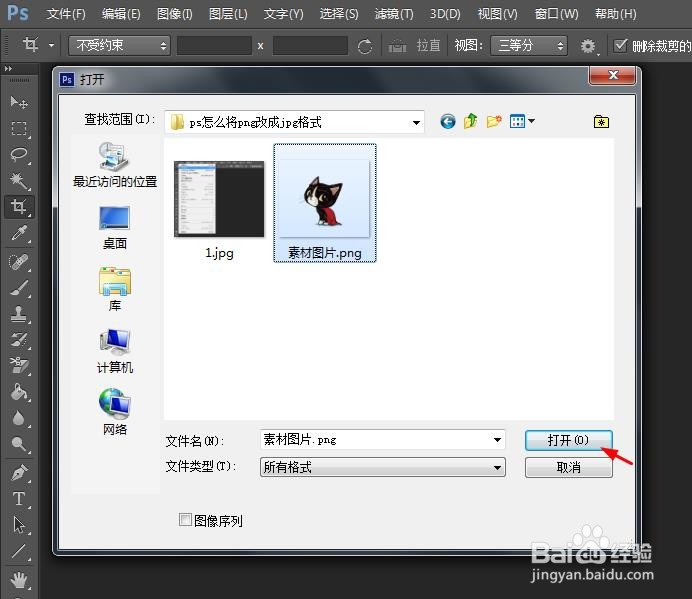Go to 计算机 computer location
The image size is (692, 599).
coord(115,351)
